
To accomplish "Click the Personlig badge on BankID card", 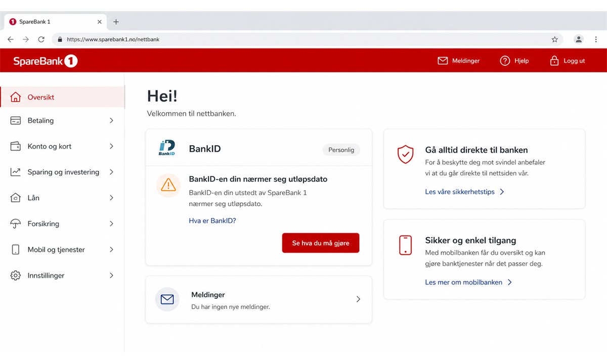I will pyautogui.click(x=341, y=150).
